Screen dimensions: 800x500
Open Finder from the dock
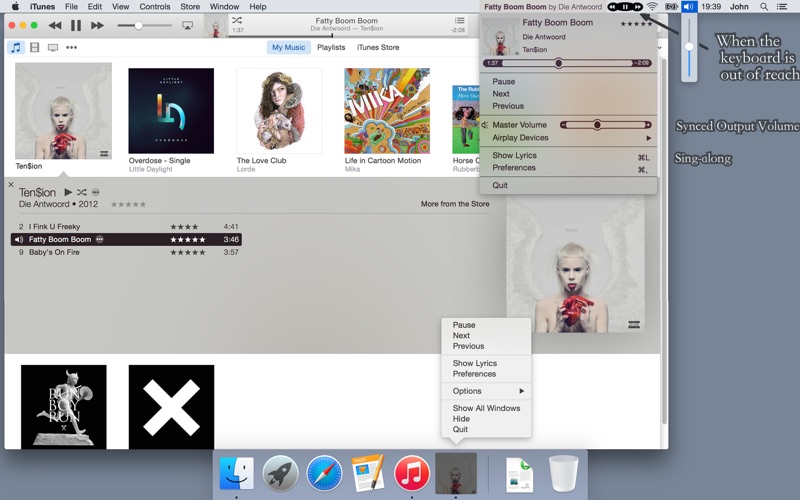(236, 473)
